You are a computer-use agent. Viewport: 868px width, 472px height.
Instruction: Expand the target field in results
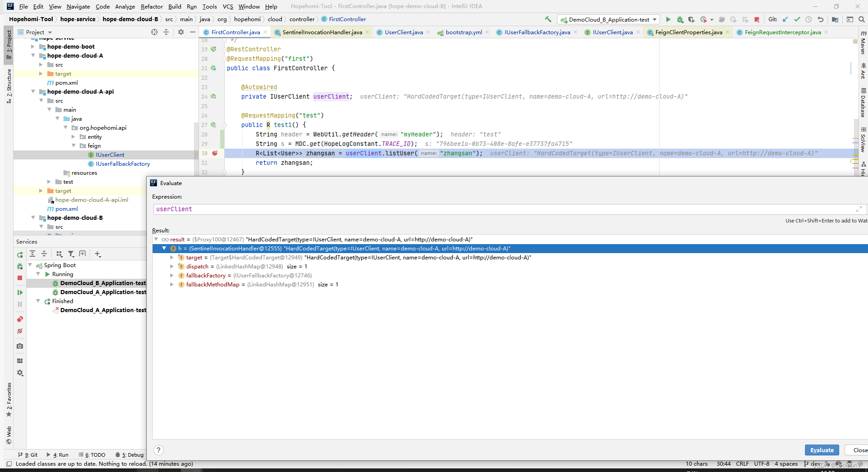tap(172, 258)
